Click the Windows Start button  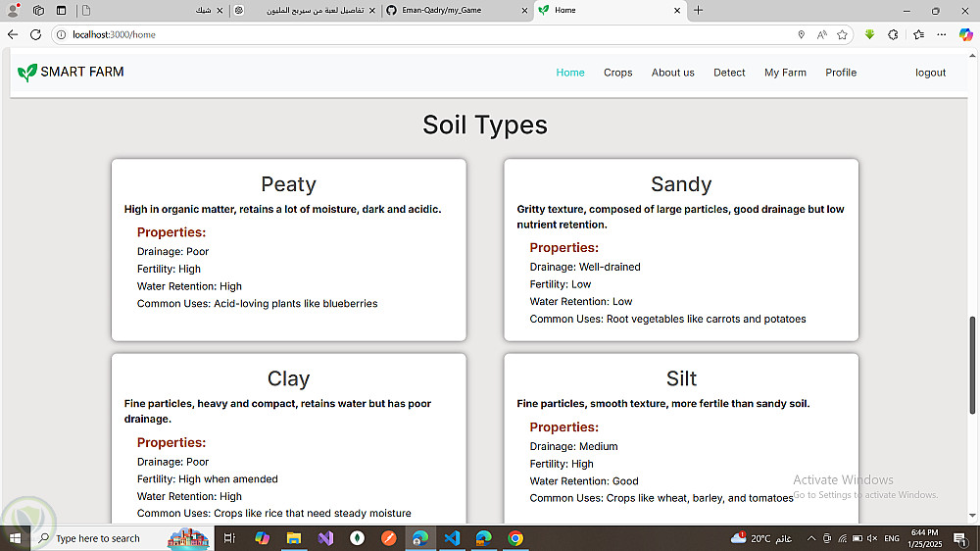point(15,538)
